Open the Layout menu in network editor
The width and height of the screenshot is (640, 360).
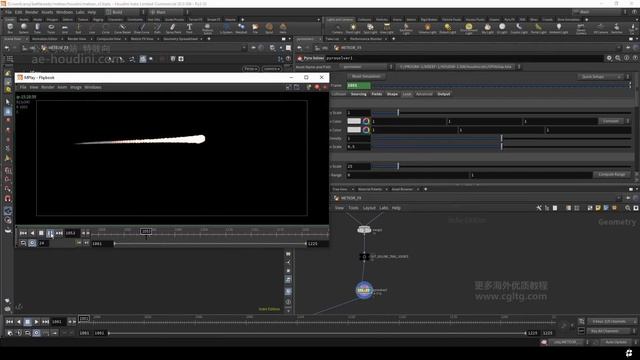tap(369, 208)
